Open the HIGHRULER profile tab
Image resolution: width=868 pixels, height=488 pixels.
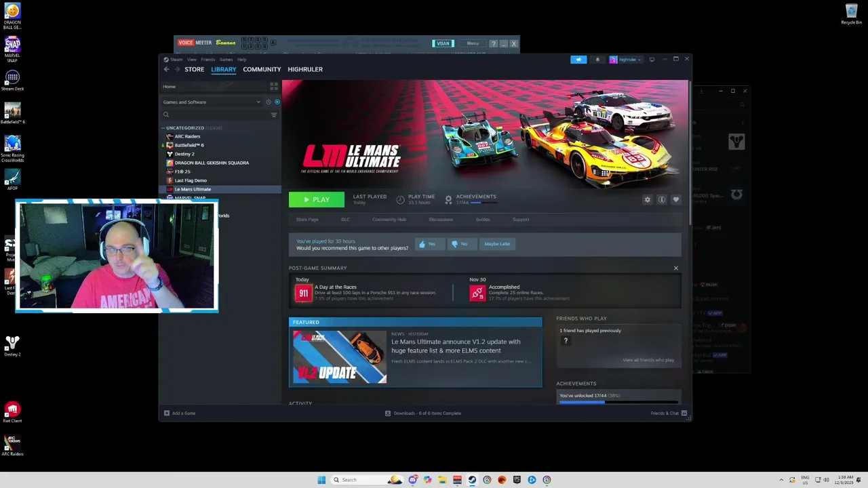click(305, 69)
